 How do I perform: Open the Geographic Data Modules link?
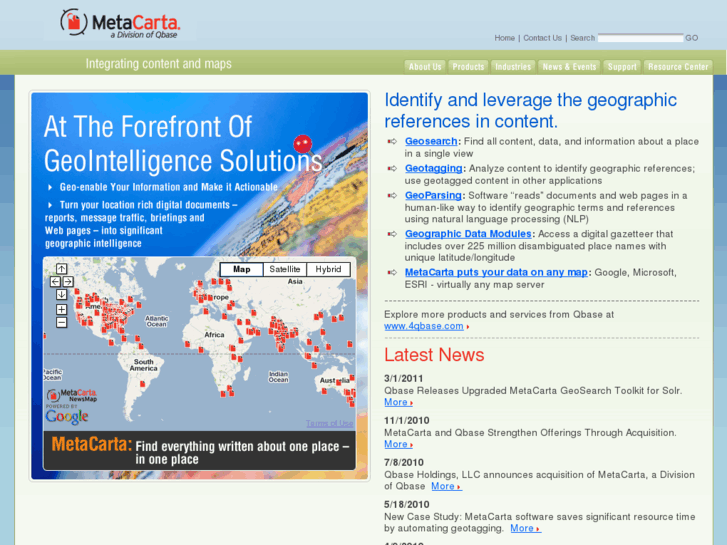coord(468,234)
